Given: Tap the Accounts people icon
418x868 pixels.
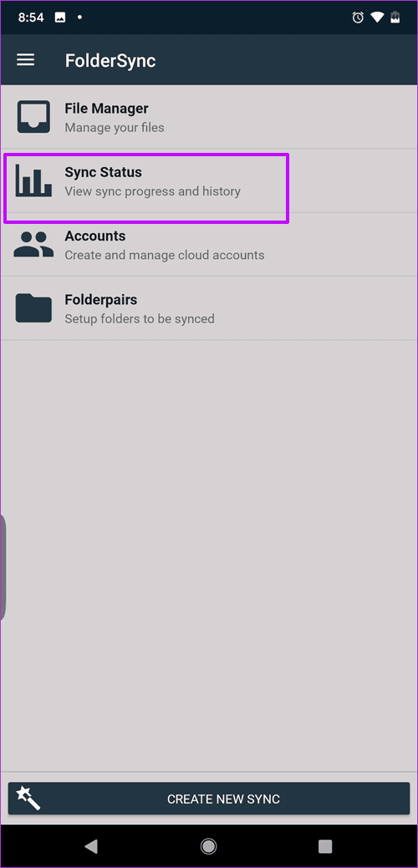Looking at the screenshot, I should (x=33, y=244).
